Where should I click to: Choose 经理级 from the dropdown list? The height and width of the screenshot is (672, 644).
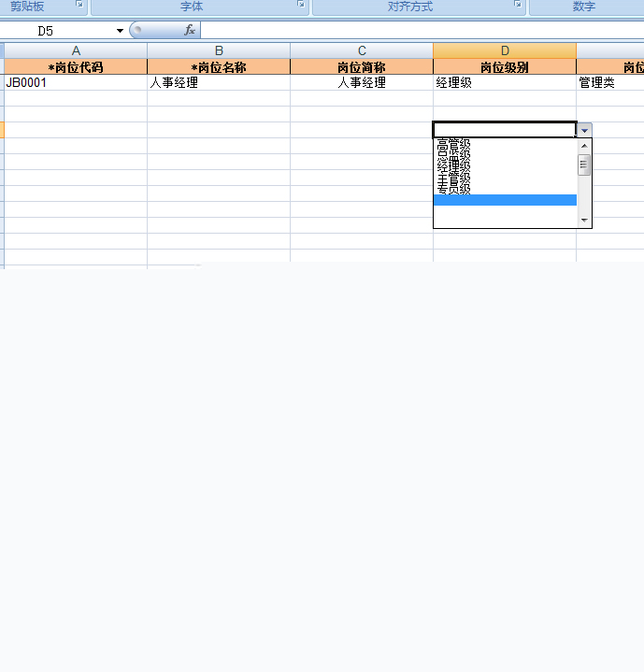tap(505, 165)
